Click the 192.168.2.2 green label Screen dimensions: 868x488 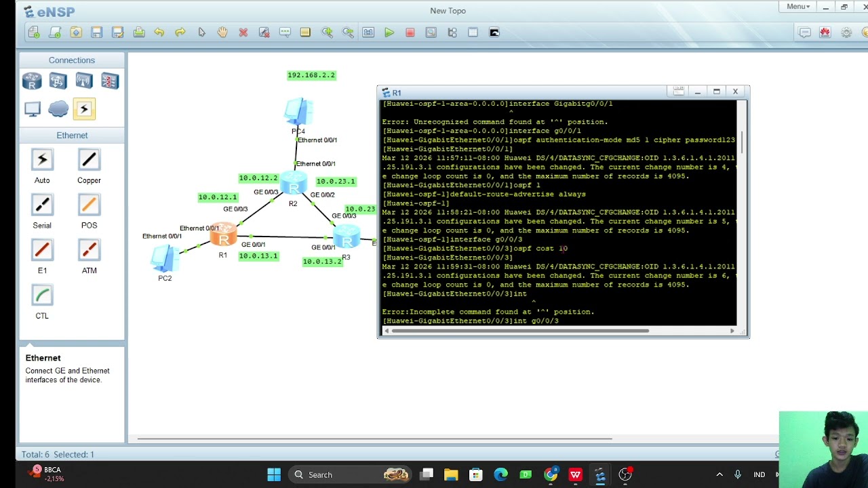tap(311, 75)
